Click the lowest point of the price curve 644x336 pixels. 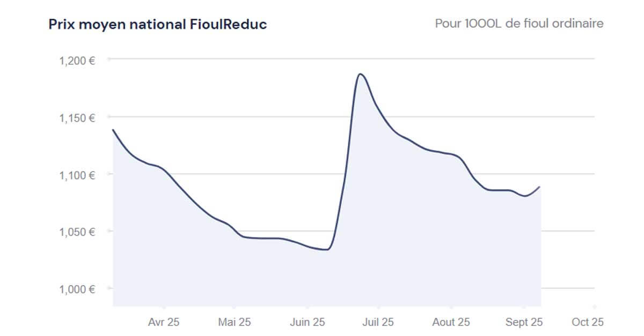326,250
